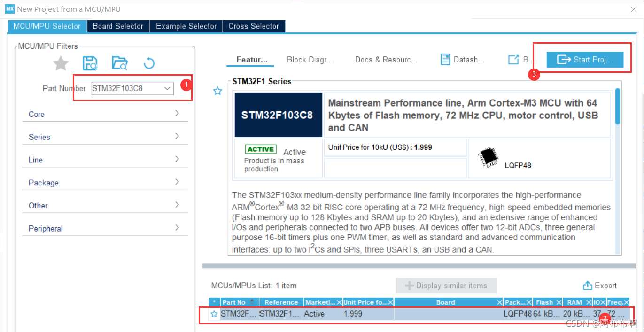Open the favorites star filter icon
This screenshot has height=332, width=644.
[61, 63]
